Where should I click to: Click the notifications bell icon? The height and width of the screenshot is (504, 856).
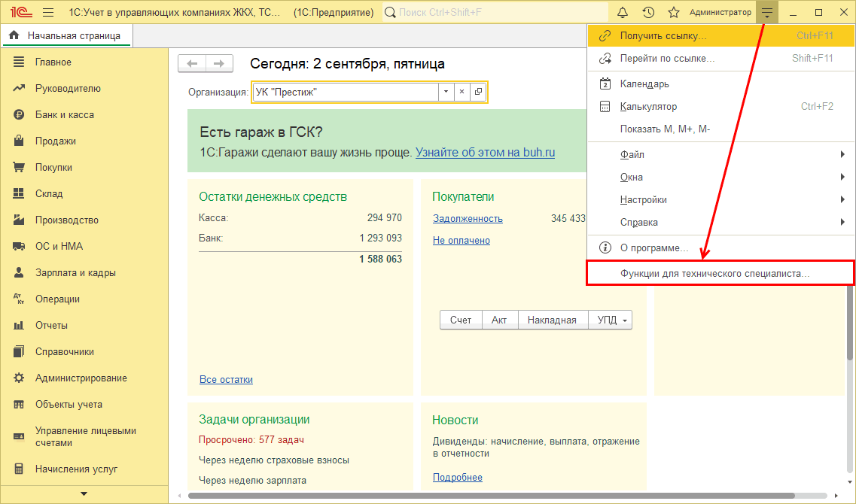[x=623, y=12]
